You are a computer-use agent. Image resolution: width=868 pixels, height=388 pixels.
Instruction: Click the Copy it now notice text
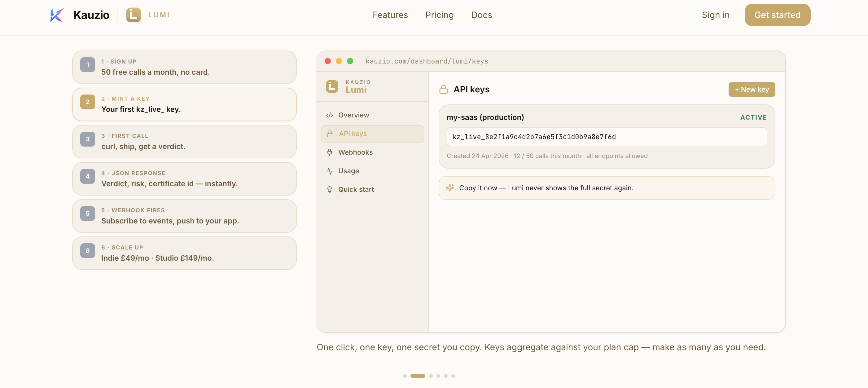[546, 188]
